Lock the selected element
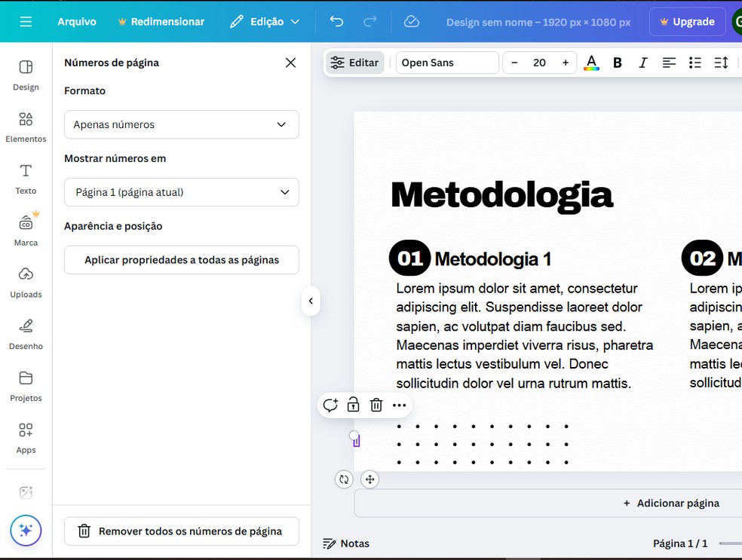742x560 pixels. 353,405
